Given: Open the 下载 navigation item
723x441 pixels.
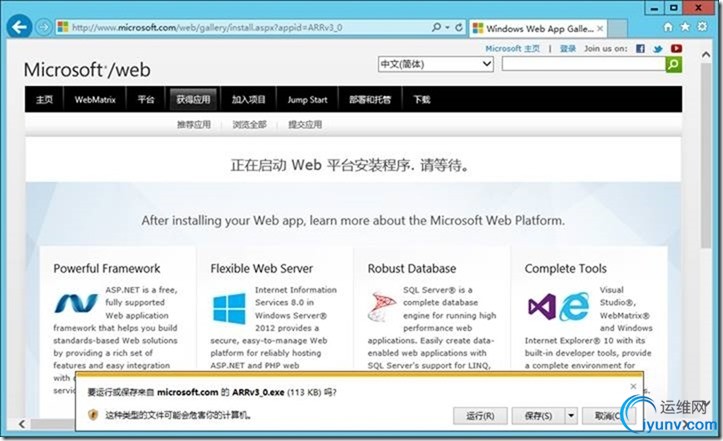Looking at the screenshot, I should [x=421, y=99].
